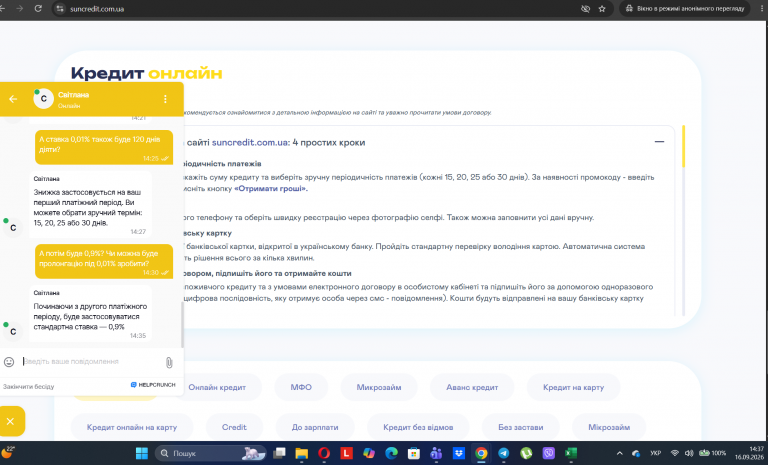Select the 'МФО' tag
Viewport: 768px width, 465px height.
301,387
